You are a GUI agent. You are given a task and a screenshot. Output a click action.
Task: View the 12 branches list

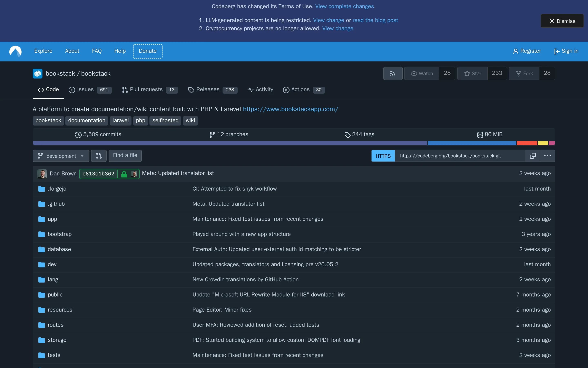tap(229, 135)
